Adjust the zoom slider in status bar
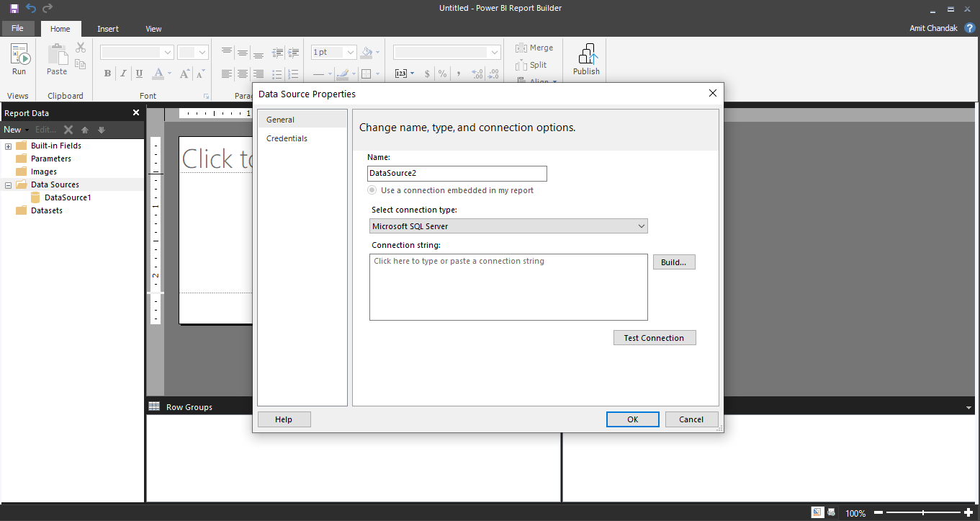The width and height of the screenshot is (980, 521). 924,512
